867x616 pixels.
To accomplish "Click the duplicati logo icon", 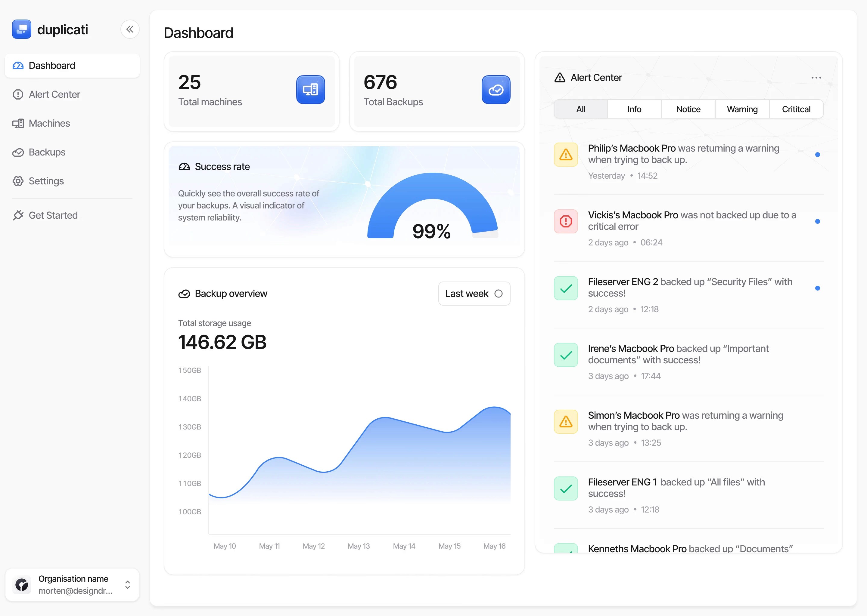I will tap(21, 29).
